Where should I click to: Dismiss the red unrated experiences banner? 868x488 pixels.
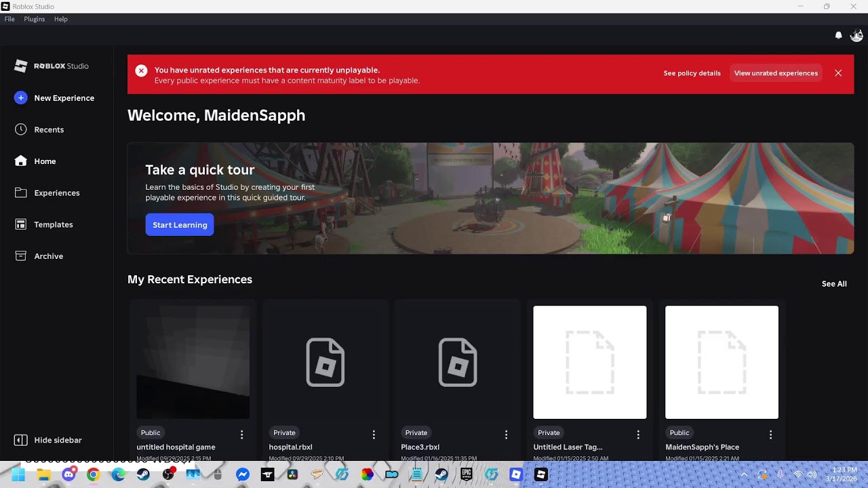pos(838,73)
